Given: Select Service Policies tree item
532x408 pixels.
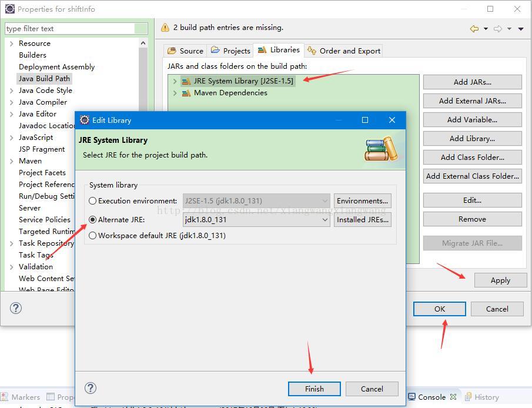Looking at the screenshot, I should [x=45, y=220].
